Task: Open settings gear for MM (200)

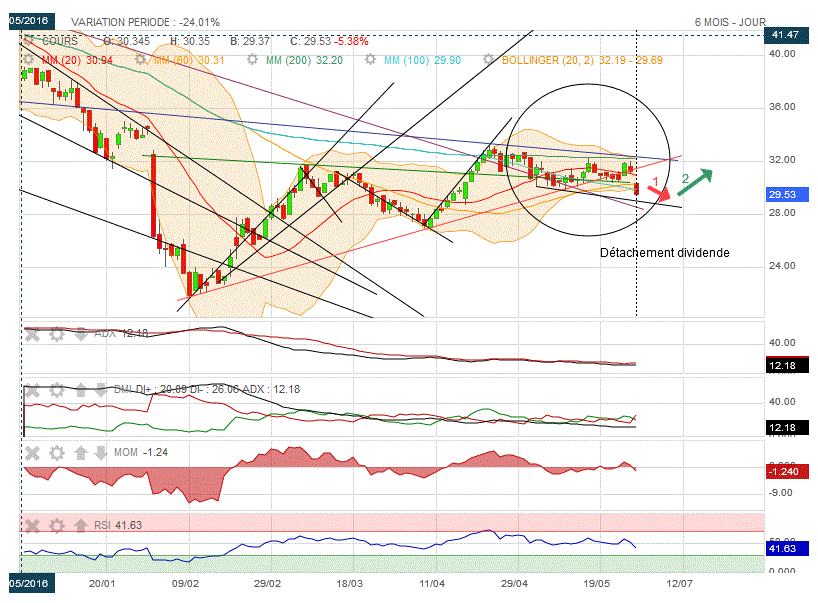Action: point(252,59)
